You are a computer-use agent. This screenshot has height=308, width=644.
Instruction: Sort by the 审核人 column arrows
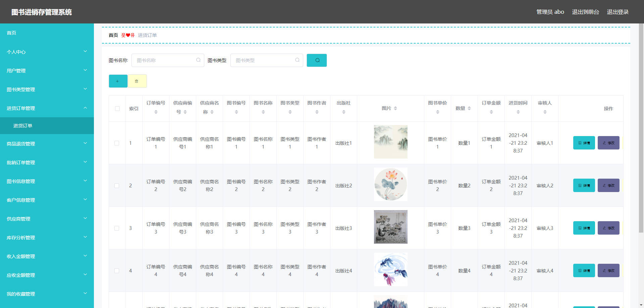click(x=545, y=112)
